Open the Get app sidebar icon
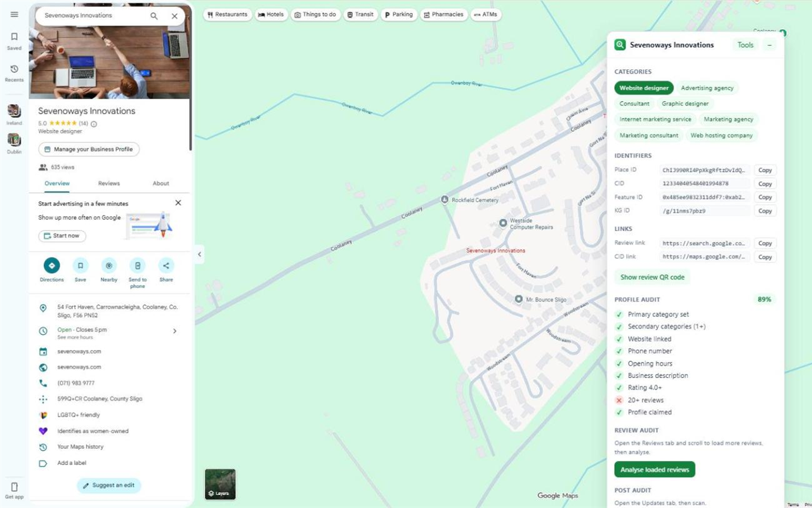812x508 pixels. [14, 490]
